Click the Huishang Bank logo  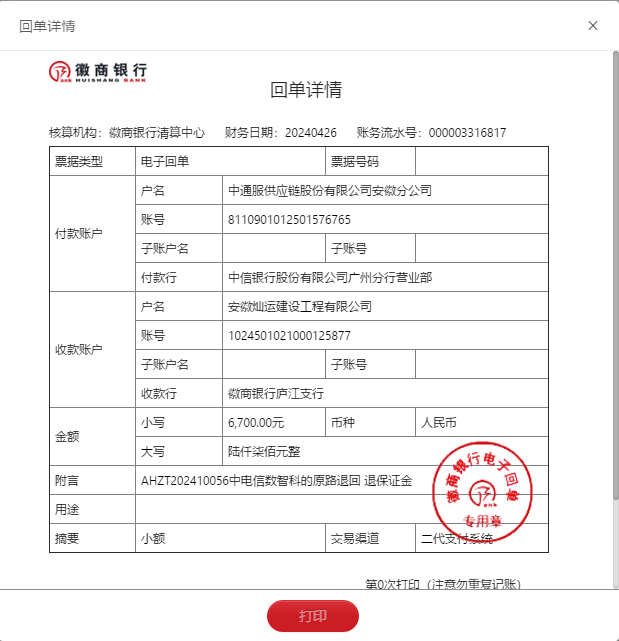tap(98, 71)
